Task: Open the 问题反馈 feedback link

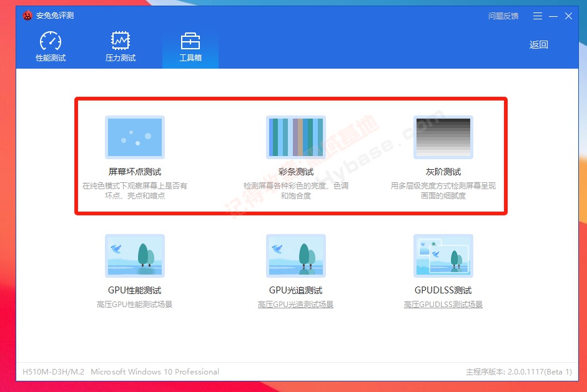Action: pos(503,16)
